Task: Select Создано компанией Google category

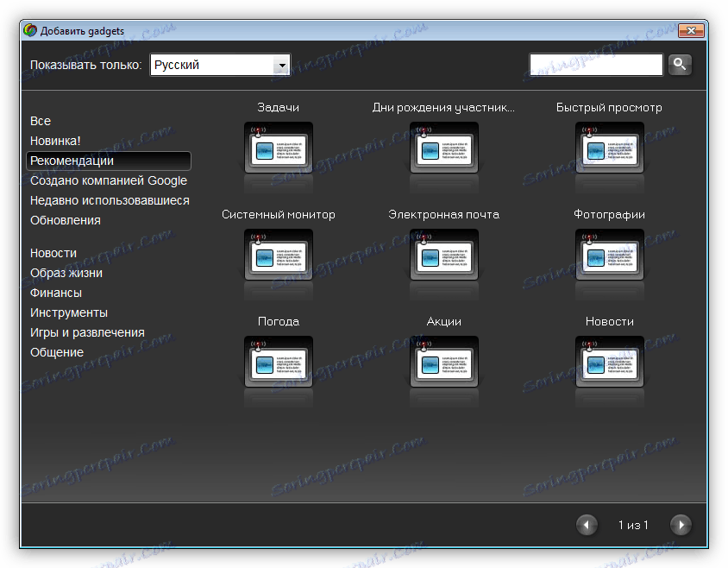Action: 109,180
